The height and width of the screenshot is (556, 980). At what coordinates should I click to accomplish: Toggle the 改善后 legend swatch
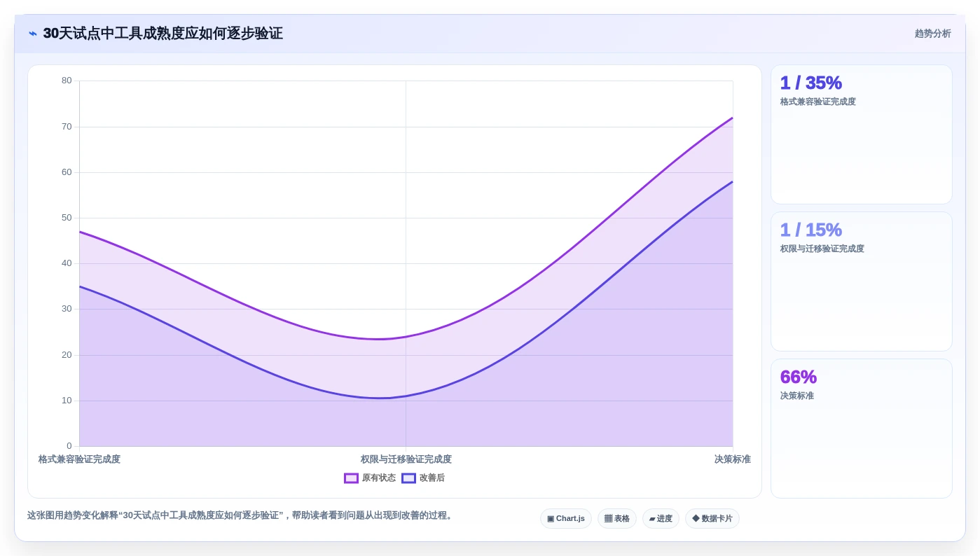click(x=408, y=478)
